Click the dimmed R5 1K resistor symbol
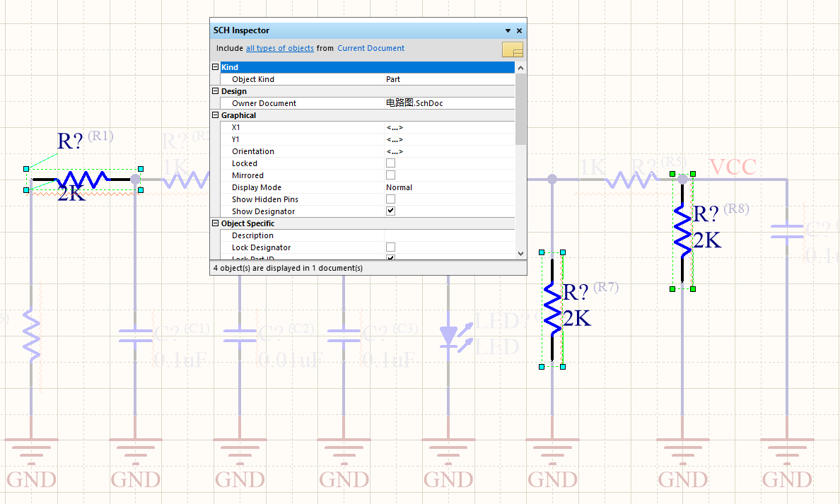The image size is (840, 504). click(631, 180)
